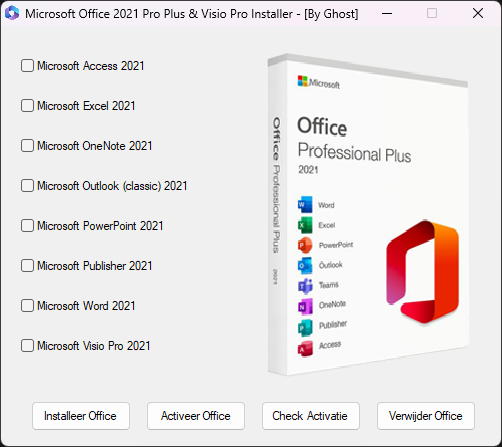
Task: Click the Teams icon on the Office box
Action: [x=305, y=286]
